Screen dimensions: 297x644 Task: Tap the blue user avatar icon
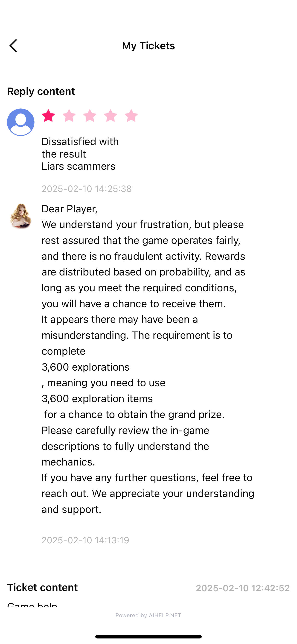21,122
